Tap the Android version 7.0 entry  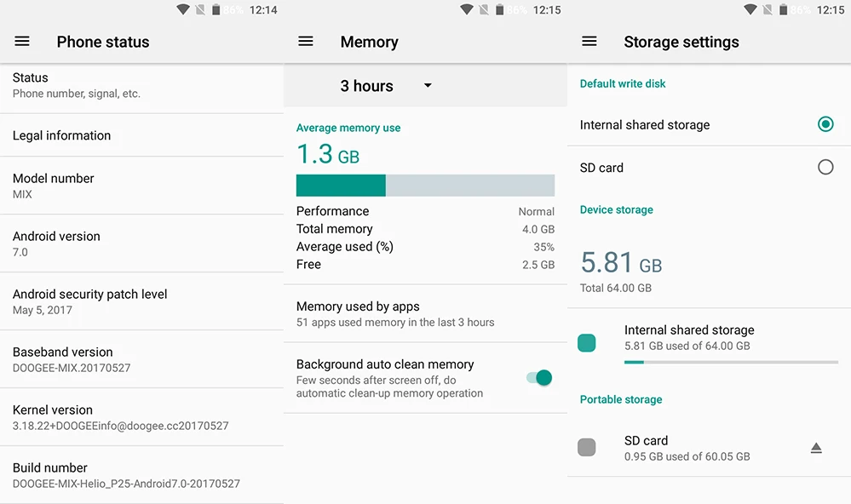tap(141, 243)
